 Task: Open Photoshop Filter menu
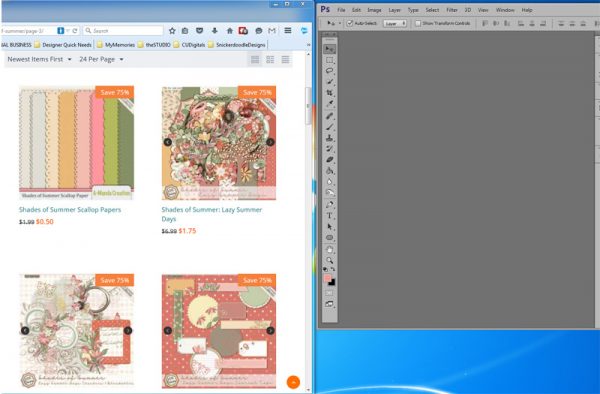click(452, 10)
